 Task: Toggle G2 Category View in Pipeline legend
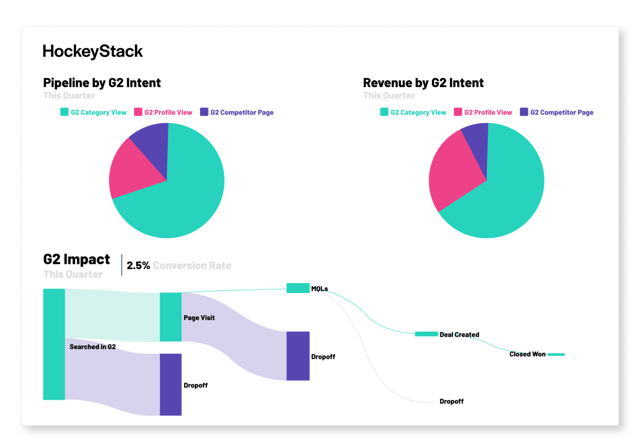tap(93, 112)
